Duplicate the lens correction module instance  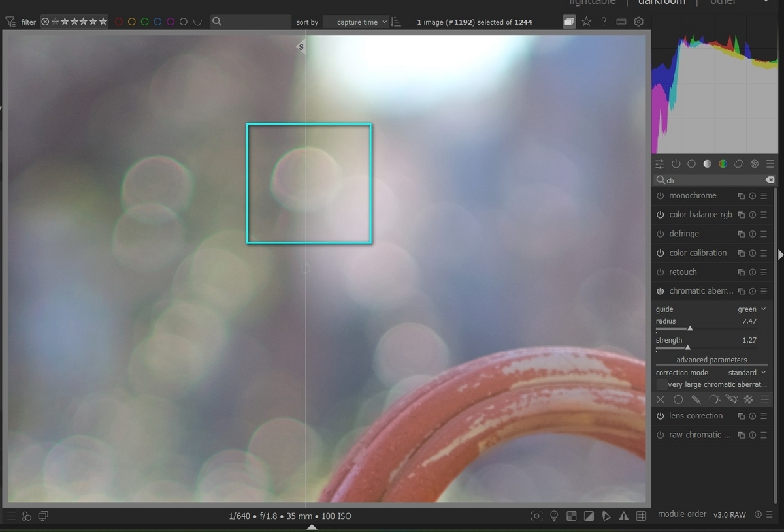(x=742, y=416)
